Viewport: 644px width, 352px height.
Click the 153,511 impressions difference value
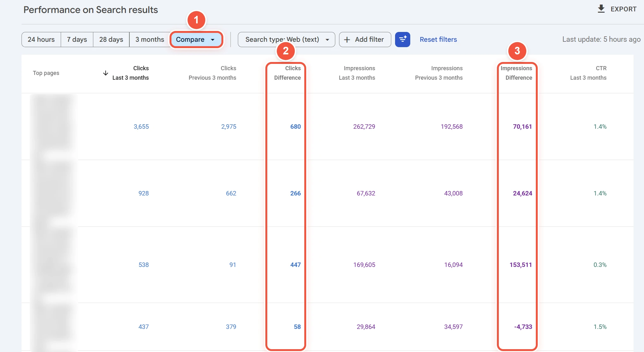(x=521, y=265)
